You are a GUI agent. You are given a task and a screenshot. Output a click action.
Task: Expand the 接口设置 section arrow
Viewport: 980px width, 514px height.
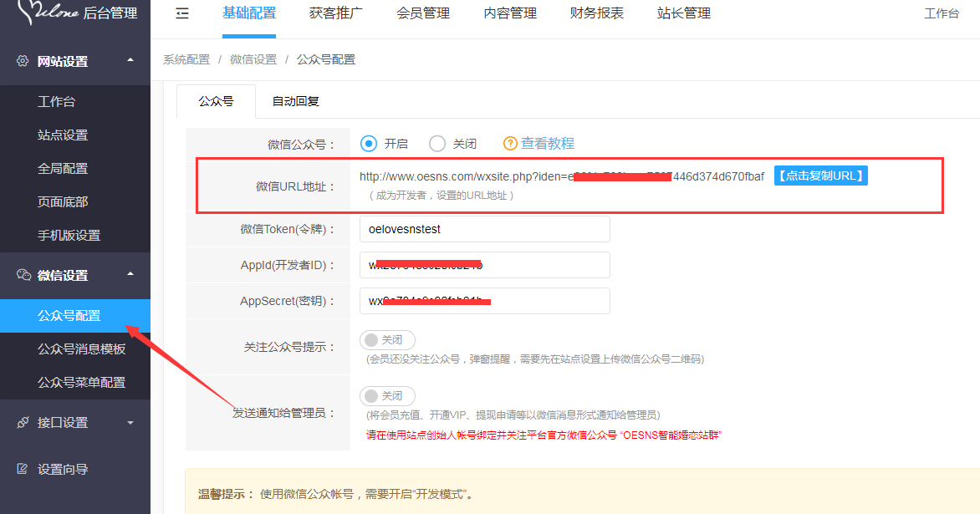point(130,423)
